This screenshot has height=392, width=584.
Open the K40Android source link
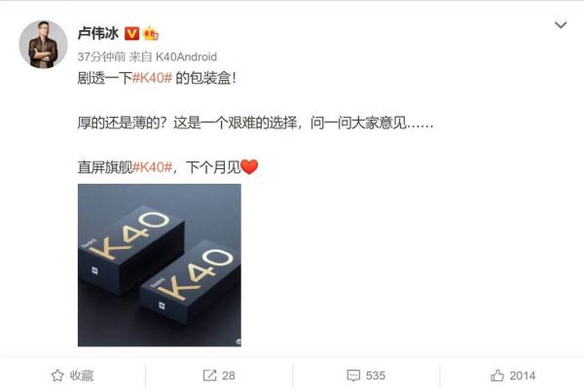pyautogui.click(x=186, y=56)
